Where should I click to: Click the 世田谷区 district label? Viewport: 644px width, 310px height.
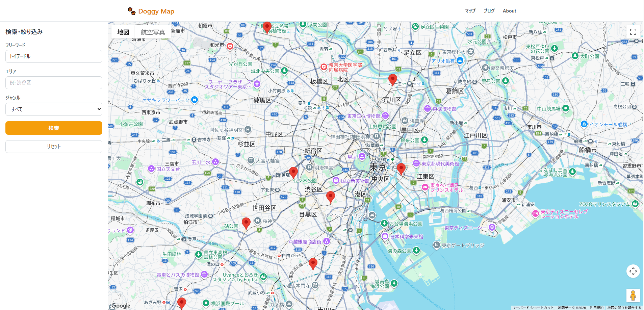pyautogui.click(x=264, y=208)
